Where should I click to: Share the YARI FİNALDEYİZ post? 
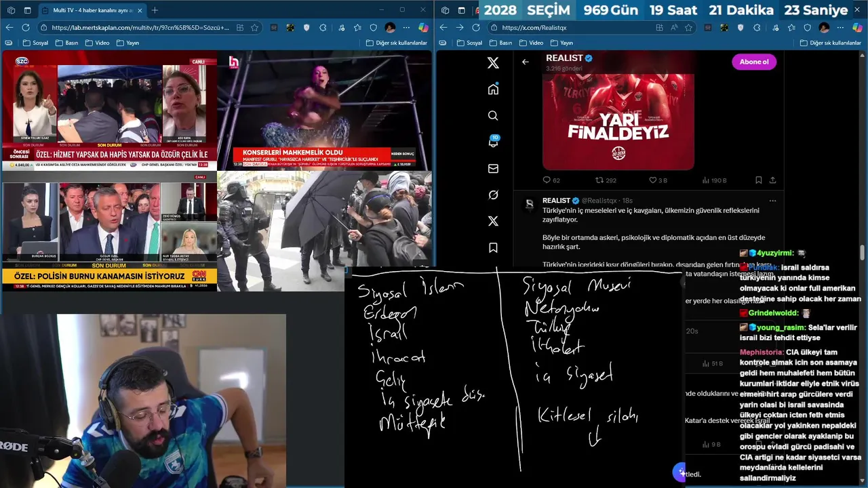tap(772, 180)
